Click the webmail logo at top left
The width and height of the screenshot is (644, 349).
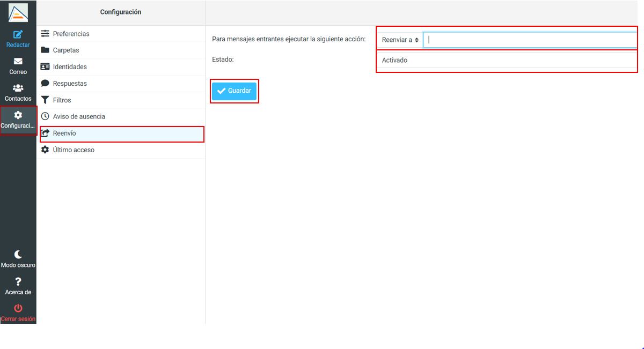[18, 12]
